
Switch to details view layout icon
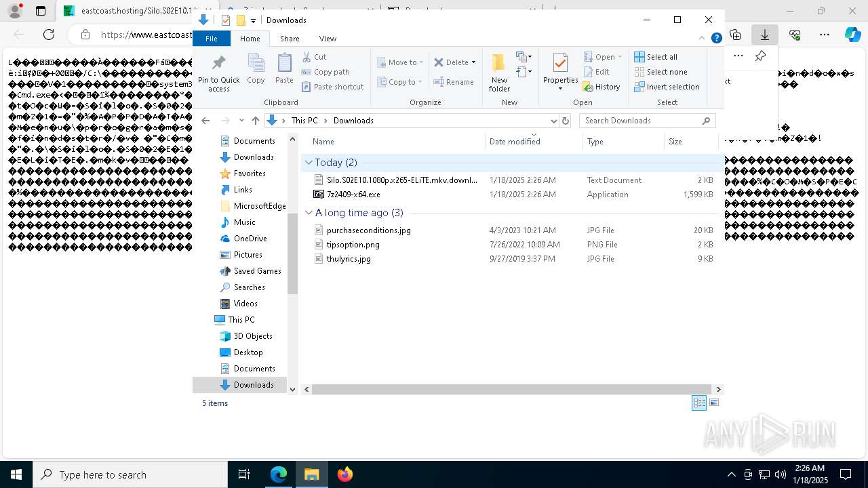(x=699, y=403)
